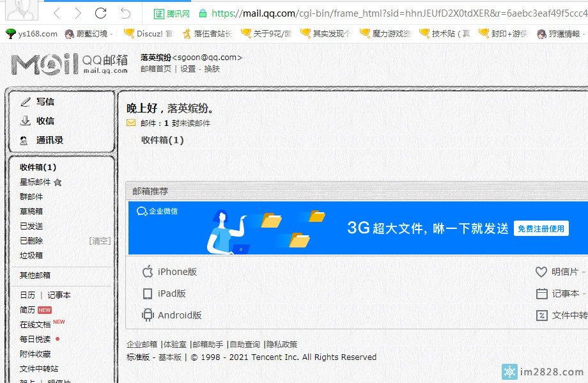
Task: Click the 免费注册使用 button
Action: point(541,228)
